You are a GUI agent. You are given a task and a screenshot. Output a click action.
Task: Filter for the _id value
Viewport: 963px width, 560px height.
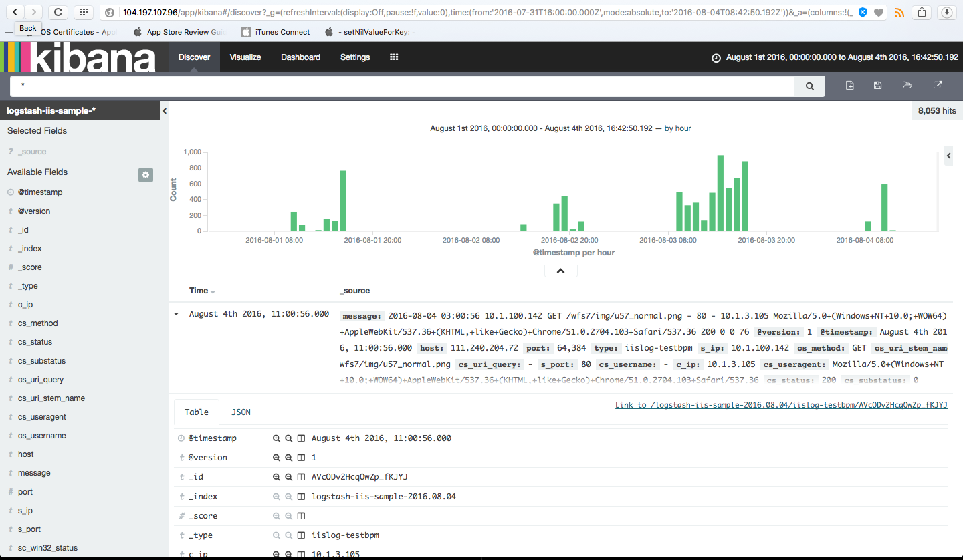[276, 478]
